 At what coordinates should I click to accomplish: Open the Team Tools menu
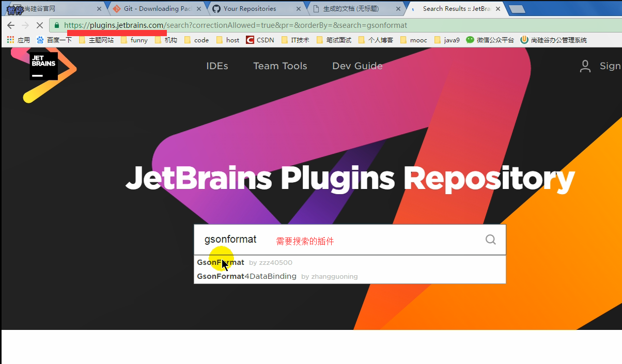[280, 66]
